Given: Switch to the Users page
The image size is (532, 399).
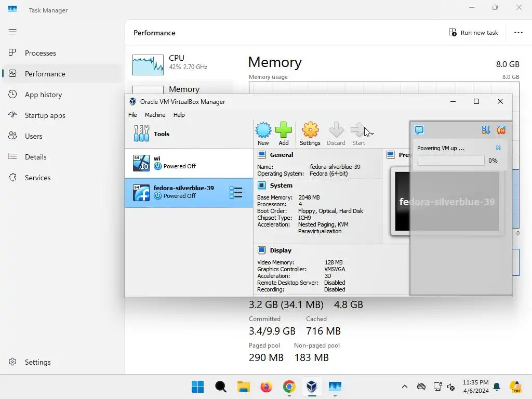Looking at the screenshot, I should (34, 136).
